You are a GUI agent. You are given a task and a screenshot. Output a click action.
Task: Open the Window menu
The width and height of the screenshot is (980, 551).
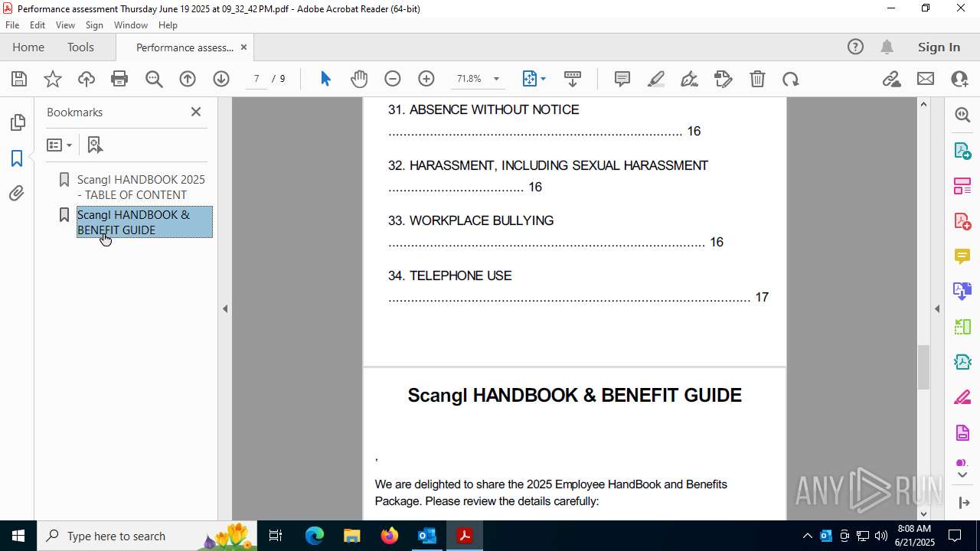click(x=131, y=25)
